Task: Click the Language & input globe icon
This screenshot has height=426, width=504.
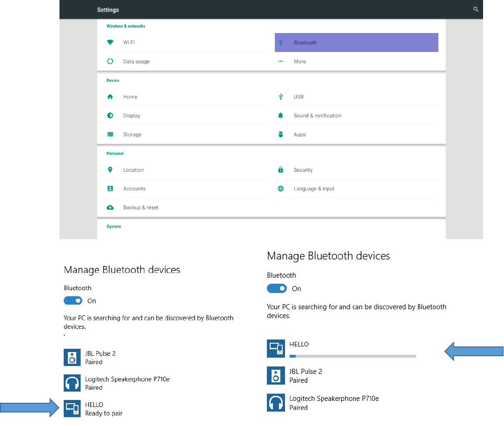Action: (x=281, y=188)
